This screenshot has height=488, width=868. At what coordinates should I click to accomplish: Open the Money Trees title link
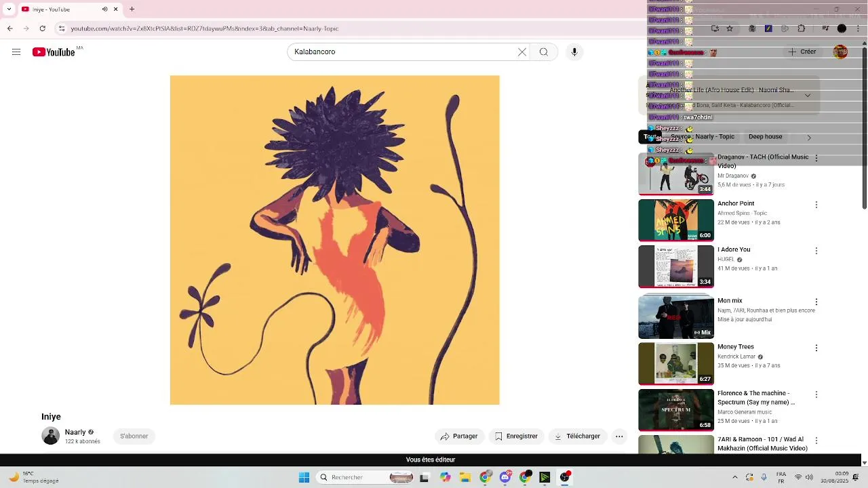pos(736,347)
